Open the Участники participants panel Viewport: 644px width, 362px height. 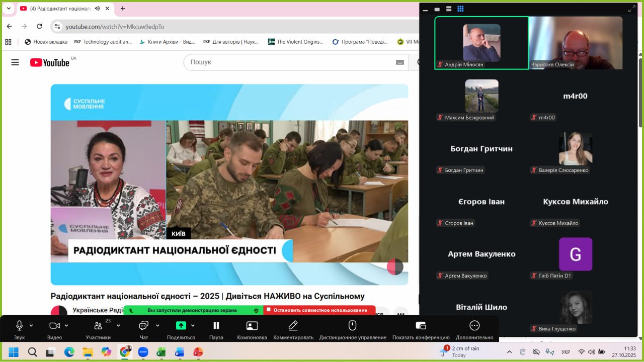pyautogui.click(x=98, y=326)
